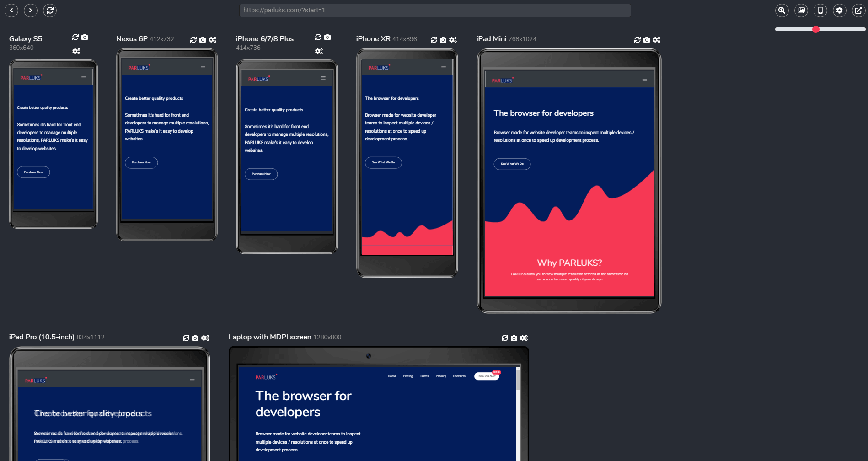868x461 pixels.
Task: Click See What We Do in iPhone XR
Action: (x=383, y=162)
